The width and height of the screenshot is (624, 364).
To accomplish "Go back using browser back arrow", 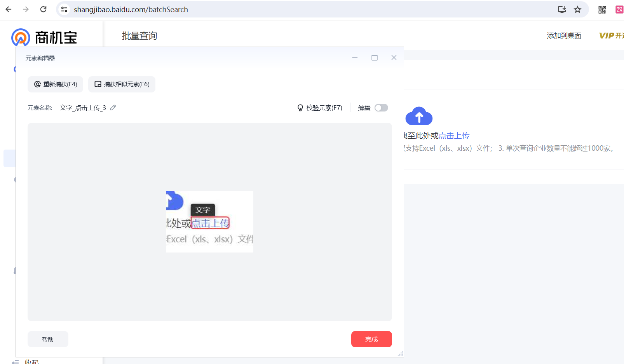I will (9, 9).
